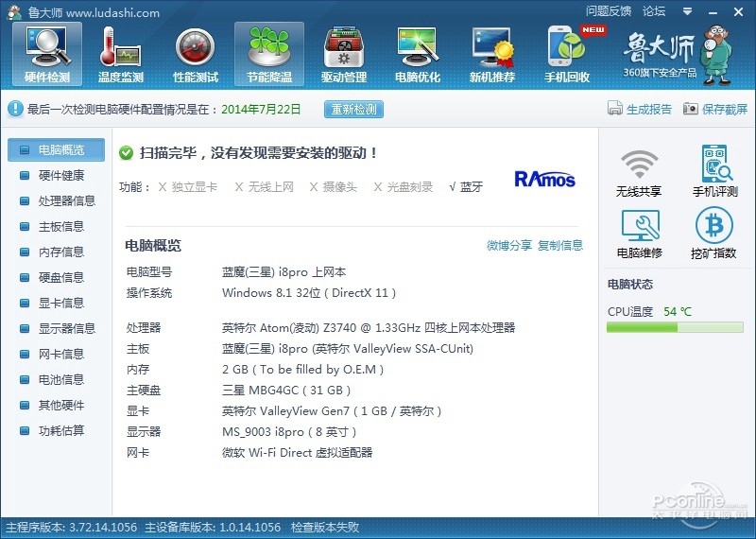
Task: Click the CPU temperature progress bar
Action: [675, 327]
